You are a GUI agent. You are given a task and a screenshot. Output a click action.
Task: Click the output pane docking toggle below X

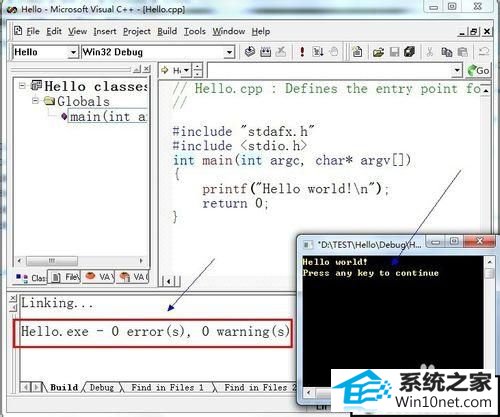pyautogui.click(x=13, y=308)
